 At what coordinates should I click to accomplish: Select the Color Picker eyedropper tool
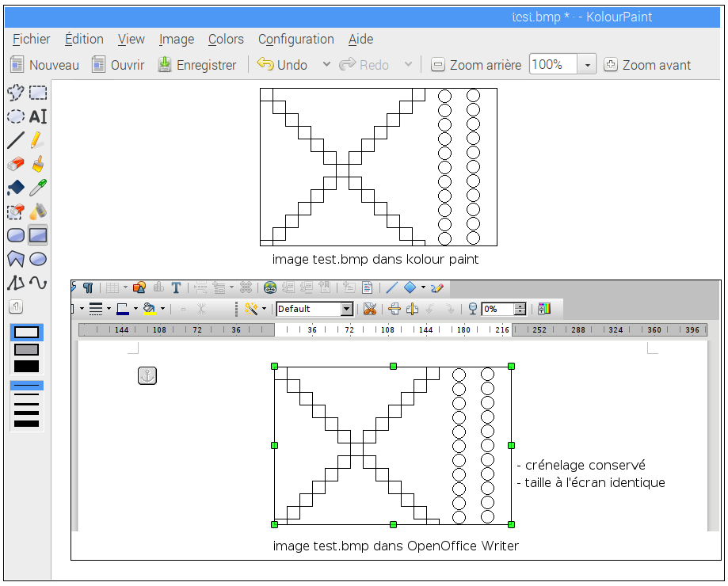click(38, 188)
